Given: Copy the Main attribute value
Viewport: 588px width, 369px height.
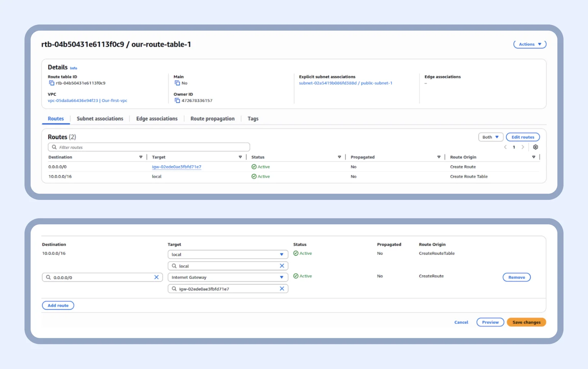Looking at the screenshot, I should click(177, 83).
